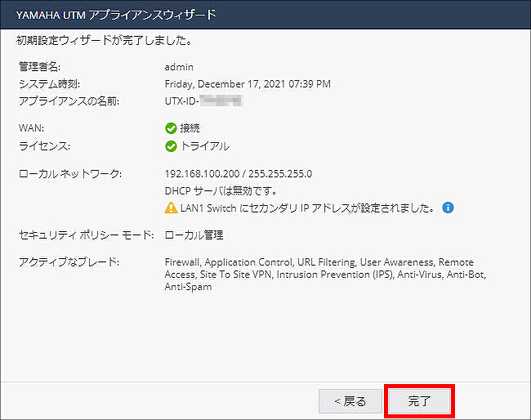Click the green check icon next to トライアル

(171, 146)
